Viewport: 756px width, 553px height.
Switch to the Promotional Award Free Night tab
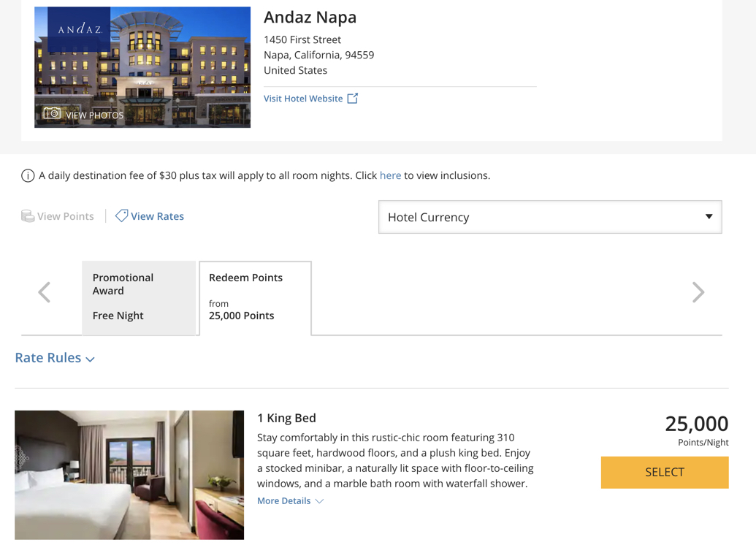click(x=139, y=296)
